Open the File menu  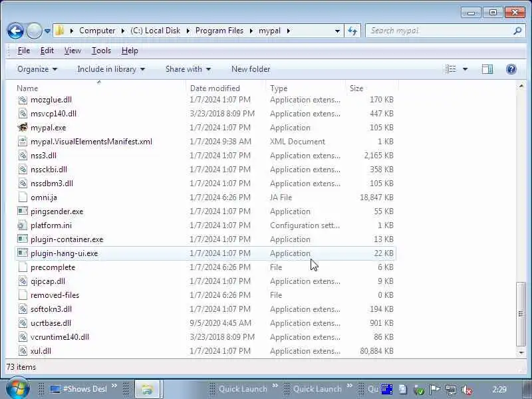23,51
